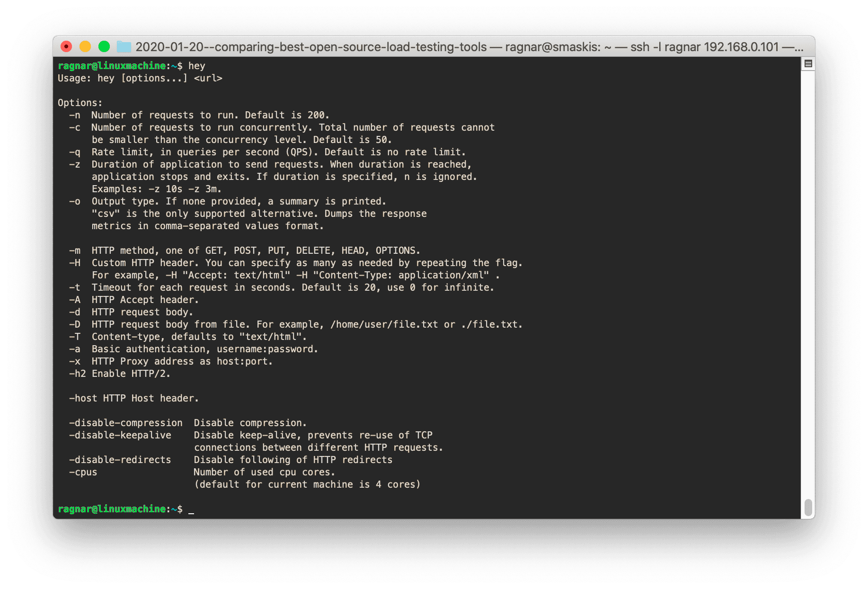Click the hey command on the first prompt line
868x589 pixels.
tap(196, 66)
